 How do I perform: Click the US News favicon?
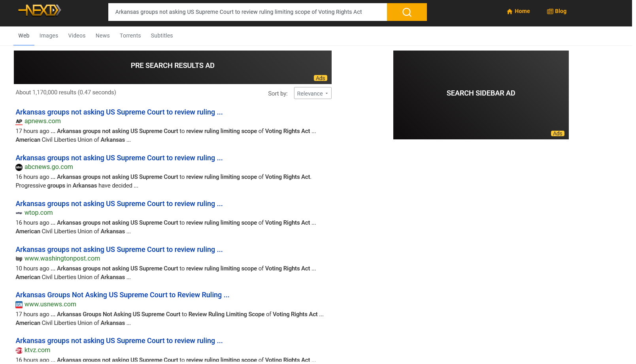[x=19, y=305]
